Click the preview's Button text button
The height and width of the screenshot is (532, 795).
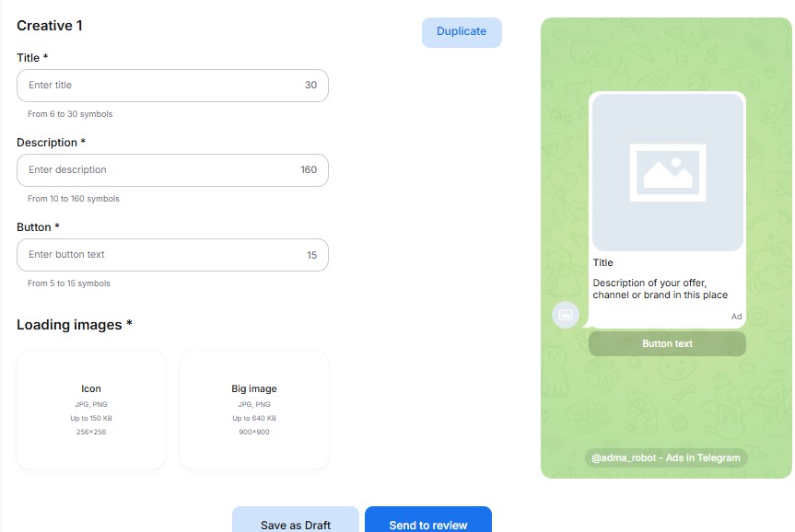(x=667, y=343)
